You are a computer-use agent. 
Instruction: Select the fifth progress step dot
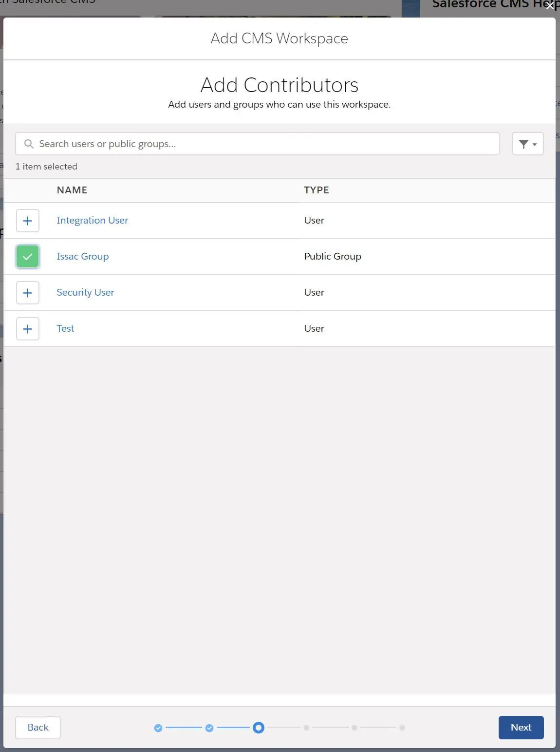pyautogui.click(x=355, y=728)
